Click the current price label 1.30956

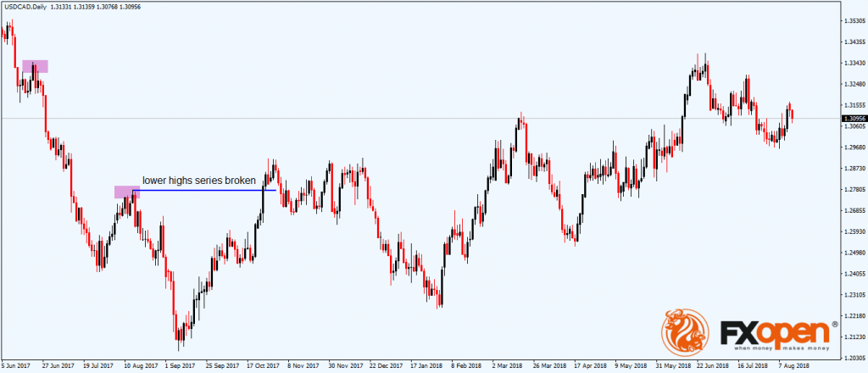(853, 119)
